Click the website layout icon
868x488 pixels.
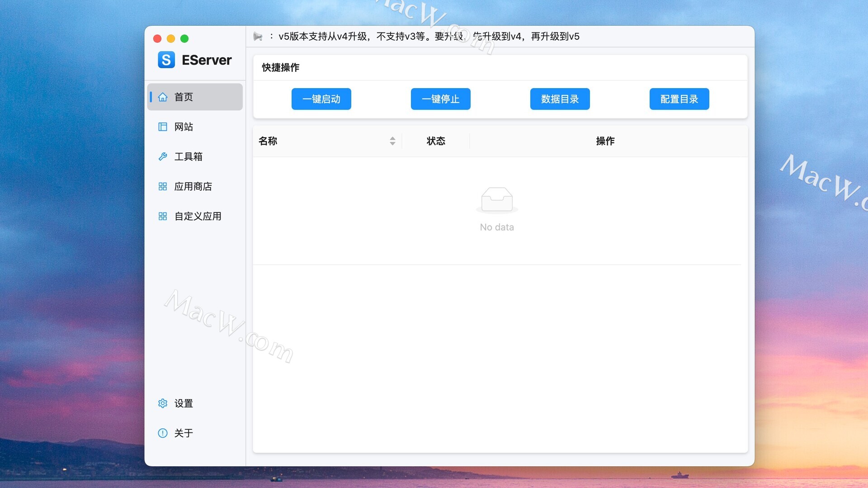[x=163, y=127]
